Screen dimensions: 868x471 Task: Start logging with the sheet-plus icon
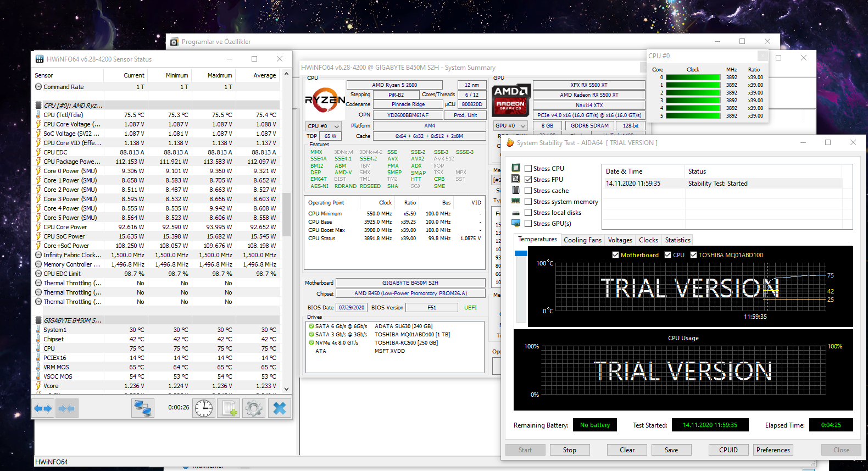228,408
